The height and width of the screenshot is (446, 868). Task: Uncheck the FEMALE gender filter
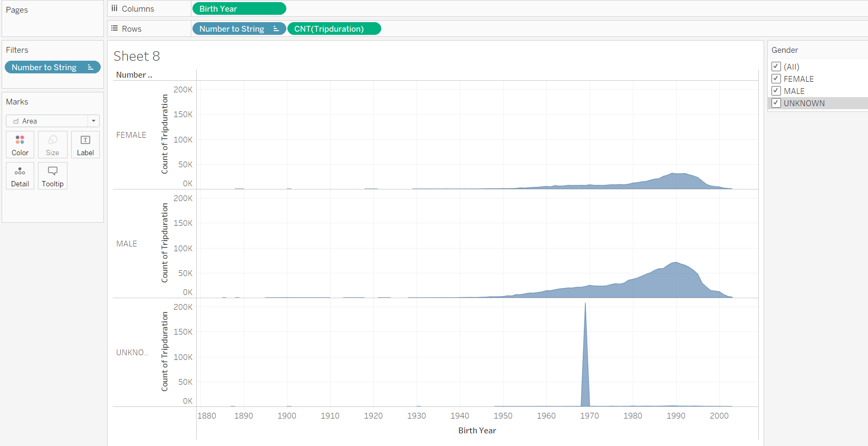coord(776,79)
